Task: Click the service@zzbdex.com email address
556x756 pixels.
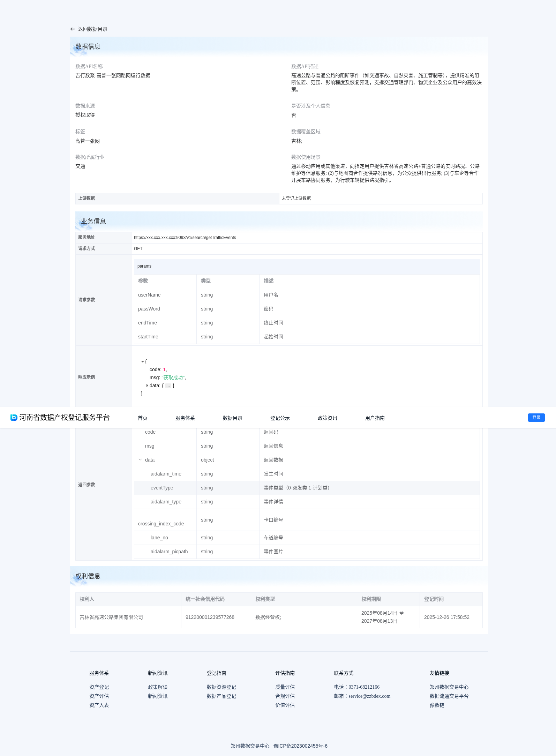Action: 369,696
